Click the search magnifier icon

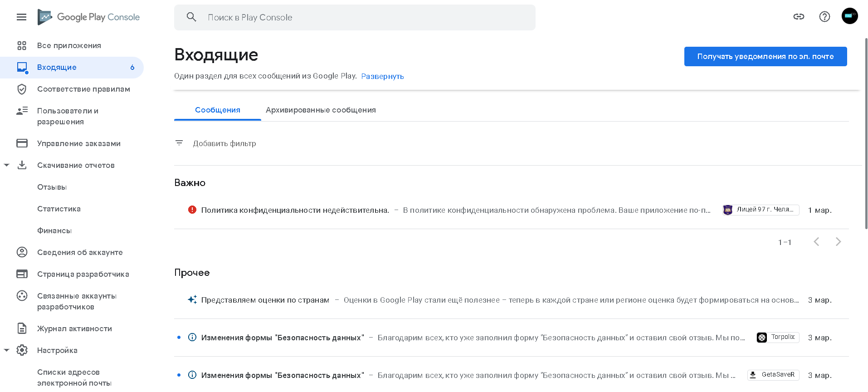pyautogui.click(x=191, y=17)
